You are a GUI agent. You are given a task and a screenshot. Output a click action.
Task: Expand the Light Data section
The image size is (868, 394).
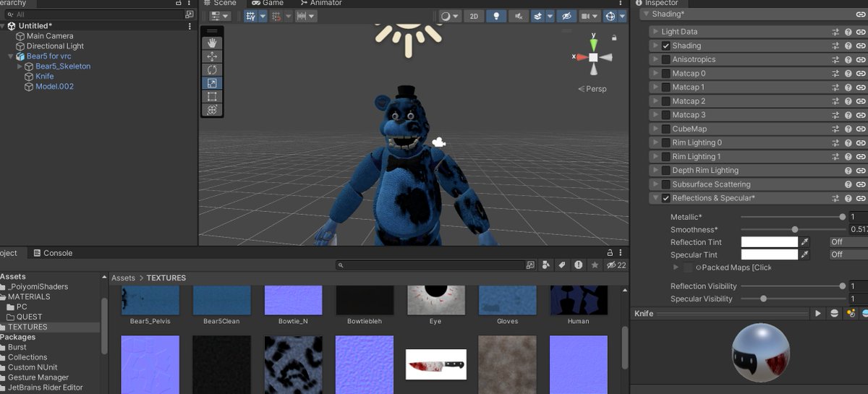pyautogui.click(x=655, y=32)
